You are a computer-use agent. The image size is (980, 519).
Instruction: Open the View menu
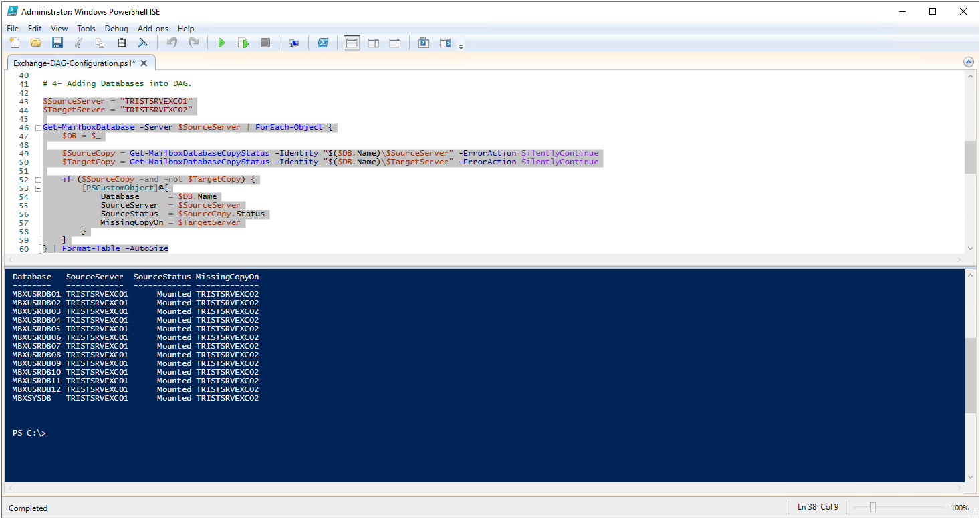tap(59, 29)
